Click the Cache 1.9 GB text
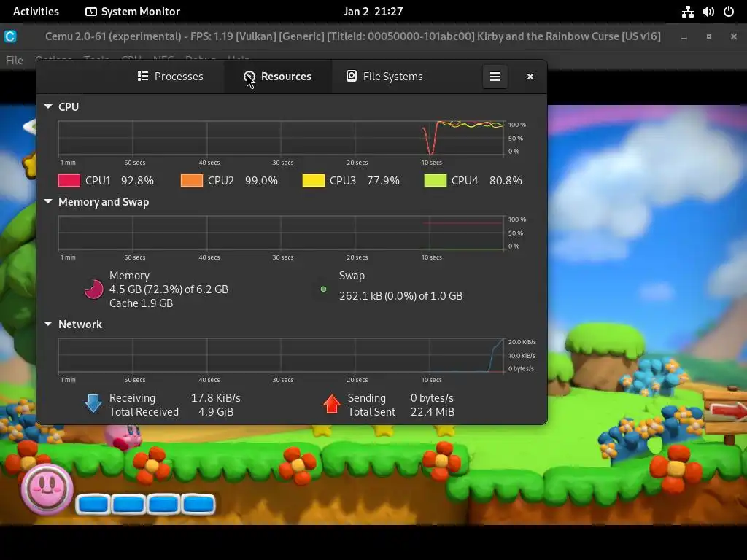 pyautogui.click(x=141, y=303)
